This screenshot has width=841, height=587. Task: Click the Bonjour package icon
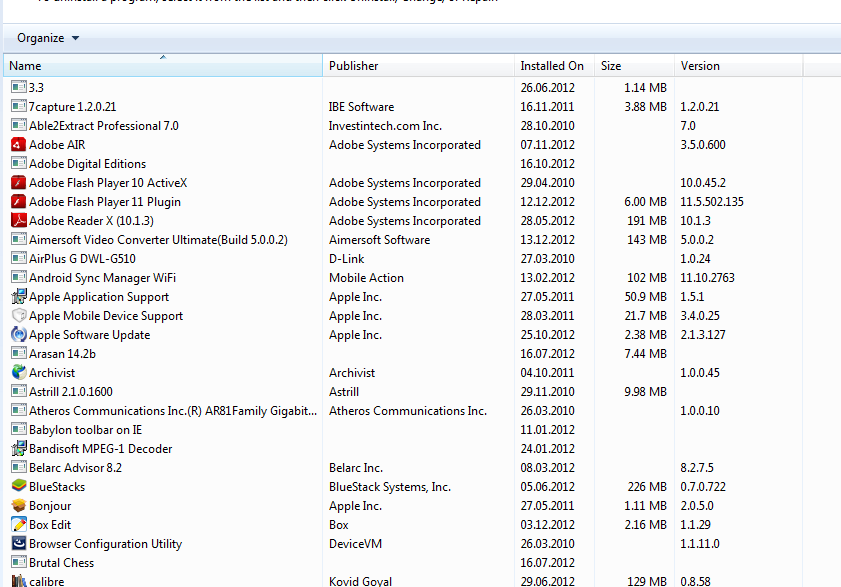19,505
